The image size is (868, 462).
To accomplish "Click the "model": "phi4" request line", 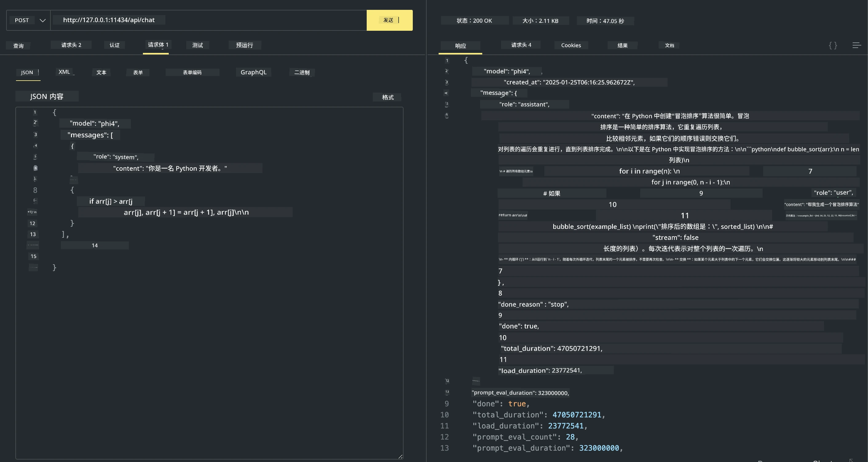I will (95, 123).
